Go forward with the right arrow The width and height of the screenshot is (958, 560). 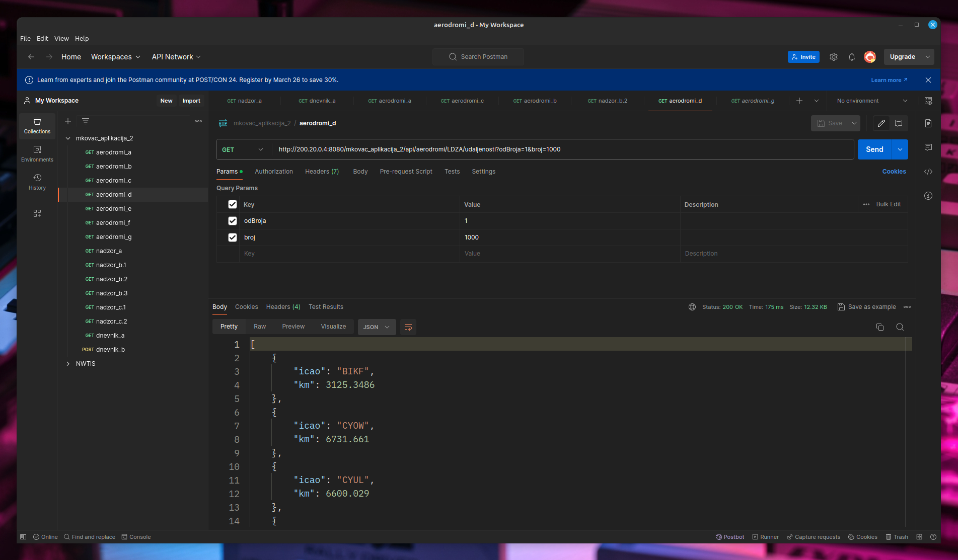pos(49,57)
